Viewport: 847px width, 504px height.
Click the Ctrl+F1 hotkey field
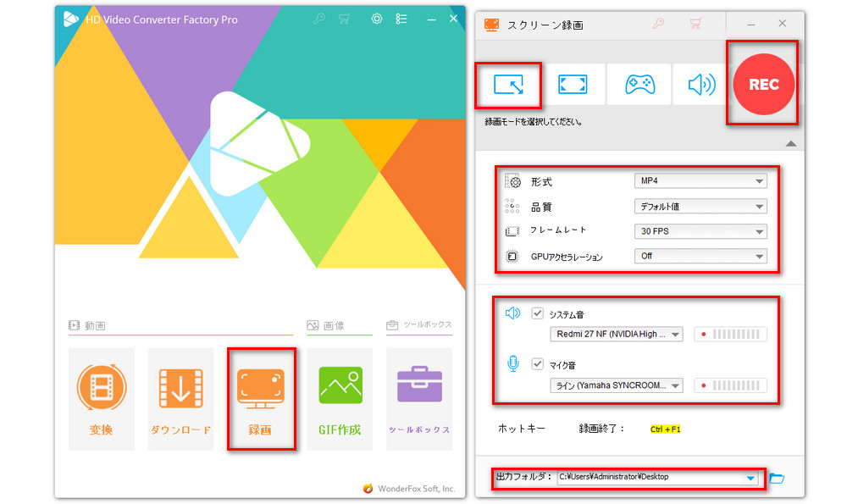pos(666,429)
